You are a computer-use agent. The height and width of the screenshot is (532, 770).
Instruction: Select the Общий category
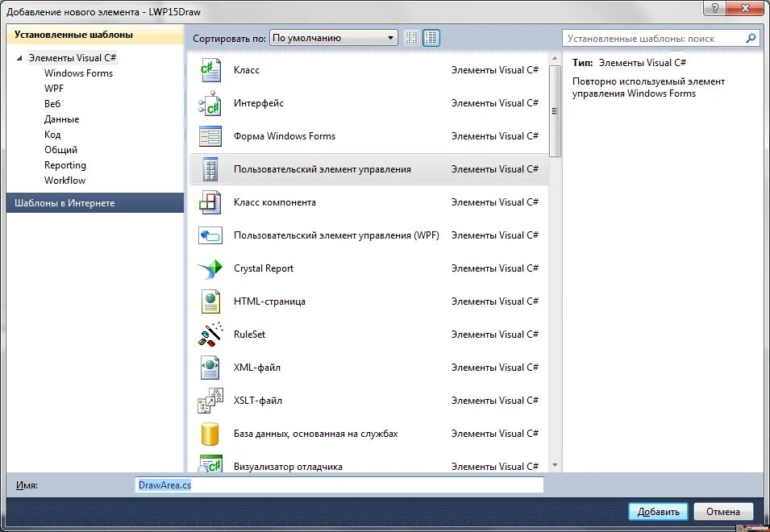[x=61, y=150]
